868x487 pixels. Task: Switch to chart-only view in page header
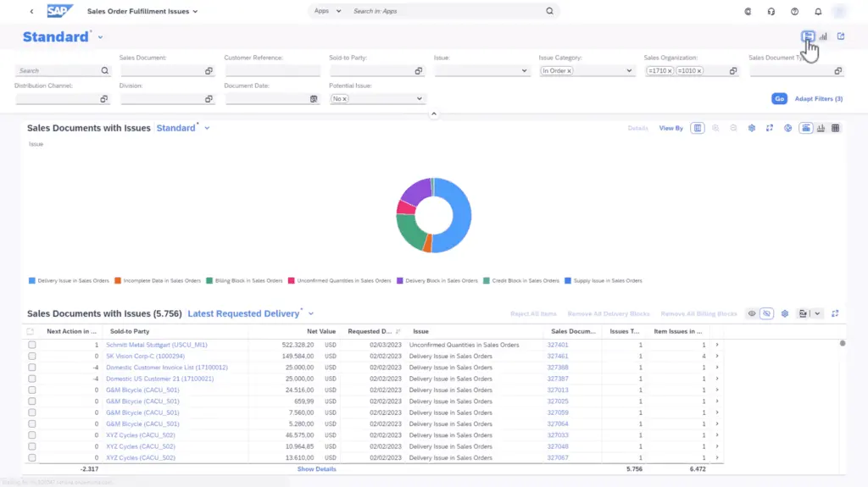[x=823, y=36]
